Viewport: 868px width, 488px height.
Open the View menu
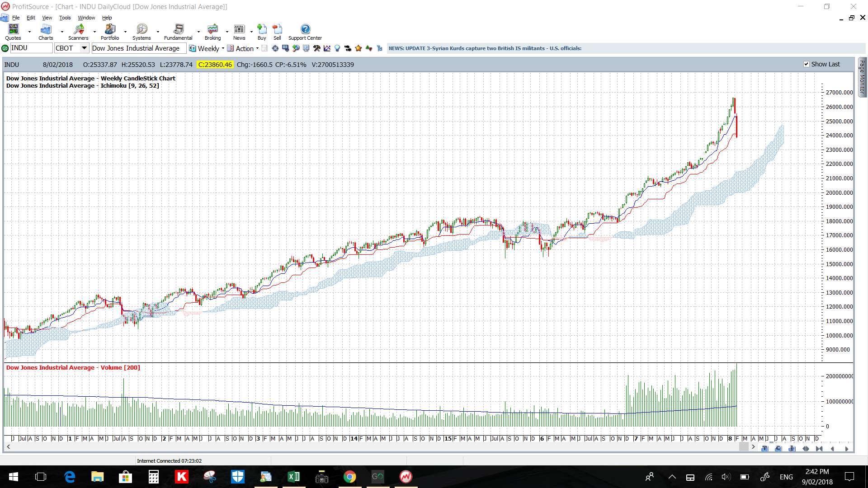[47, 18]
